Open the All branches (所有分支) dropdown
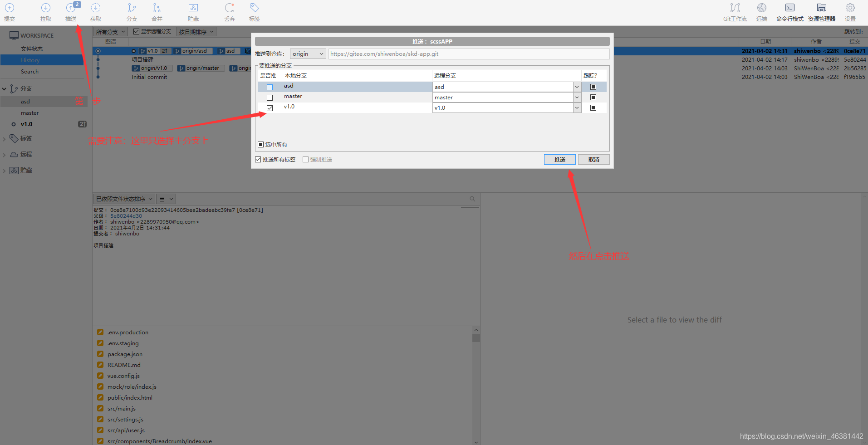Viewport: 868px width, 445px height. click(110, 32)
